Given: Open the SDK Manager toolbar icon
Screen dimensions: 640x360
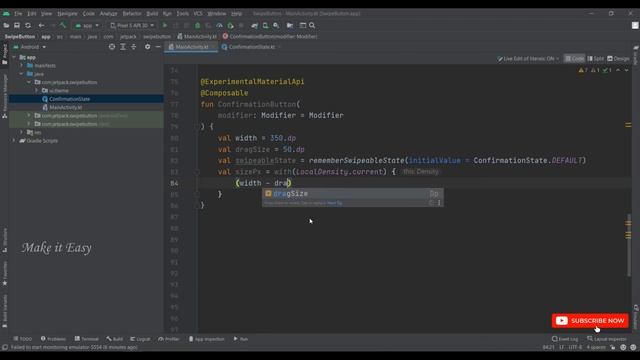Looking at the screenshot, I should 276,25.
